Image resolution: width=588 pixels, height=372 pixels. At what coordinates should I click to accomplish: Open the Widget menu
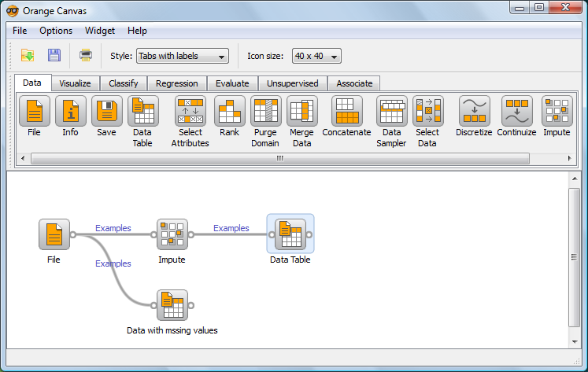[100, 31]
